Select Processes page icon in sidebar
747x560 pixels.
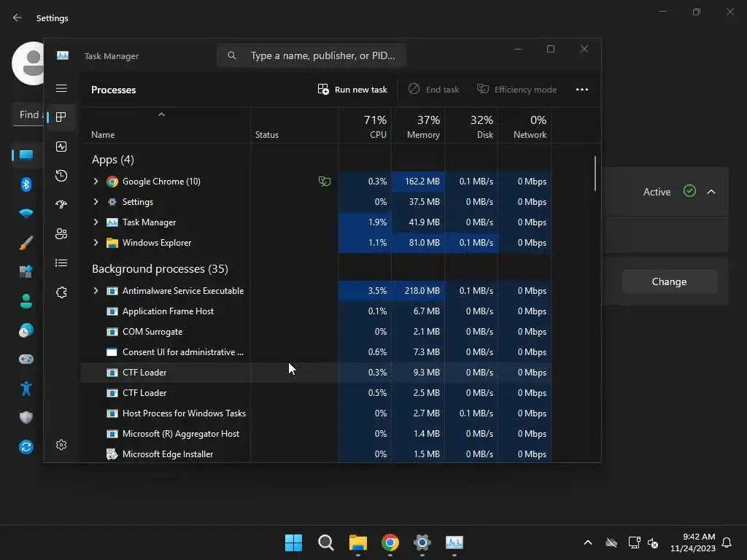coord(61,117)
